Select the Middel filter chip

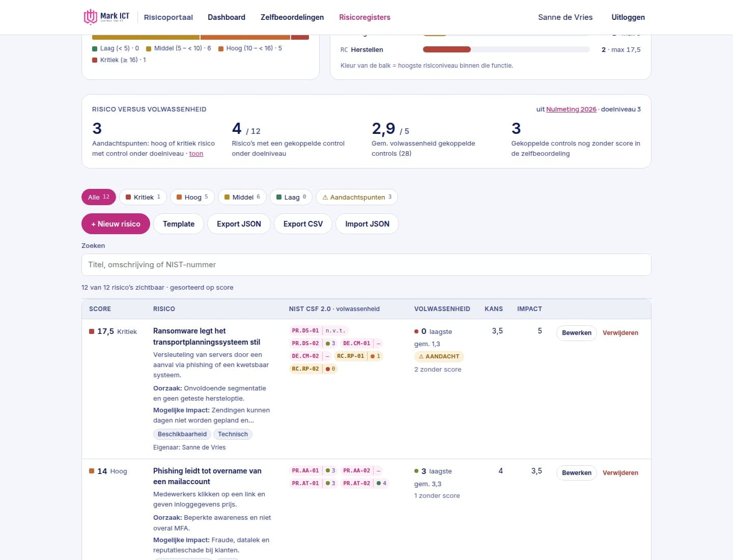(x=242, y=197)
